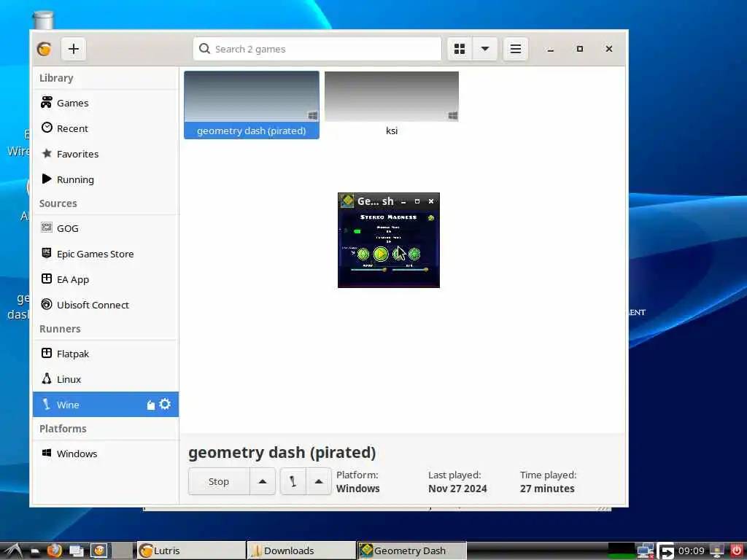The image size is (747, 560).
Task: Open Wine runner settings gear
Action: [165, 404]
